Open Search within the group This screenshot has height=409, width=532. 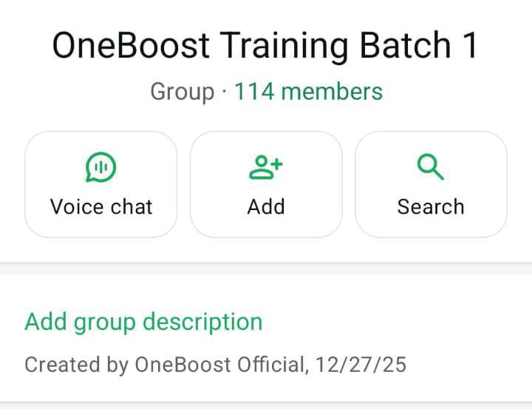[x=431, y=184]
